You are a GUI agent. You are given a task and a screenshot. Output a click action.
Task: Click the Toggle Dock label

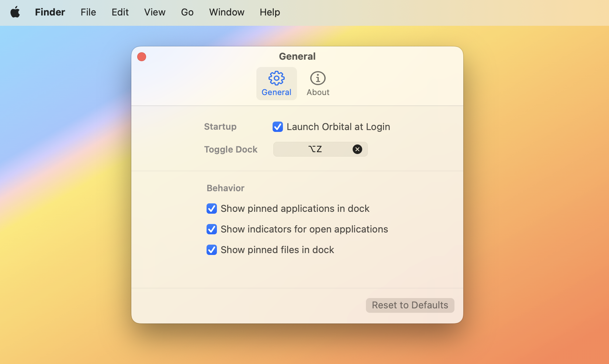coord(231,150)
